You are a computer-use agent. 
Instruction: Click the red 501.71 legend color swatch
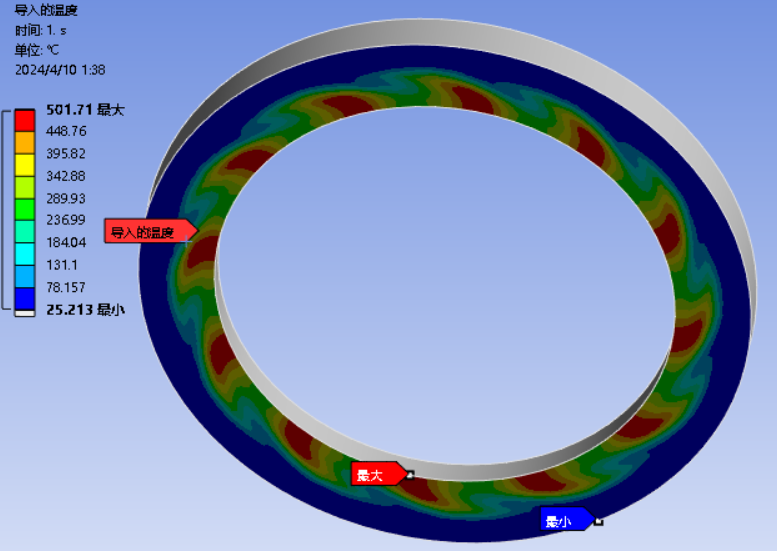pos(25,120)
